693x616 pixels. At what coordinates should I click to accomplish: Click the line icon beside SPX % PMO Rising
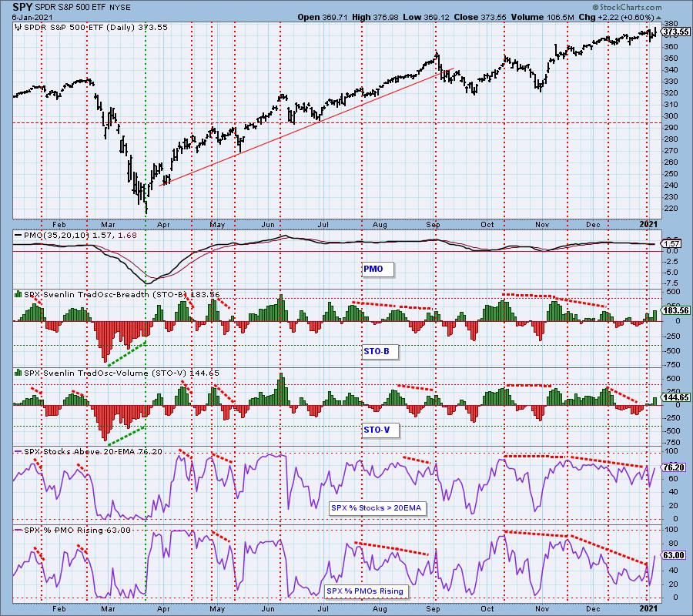point(18,530)
